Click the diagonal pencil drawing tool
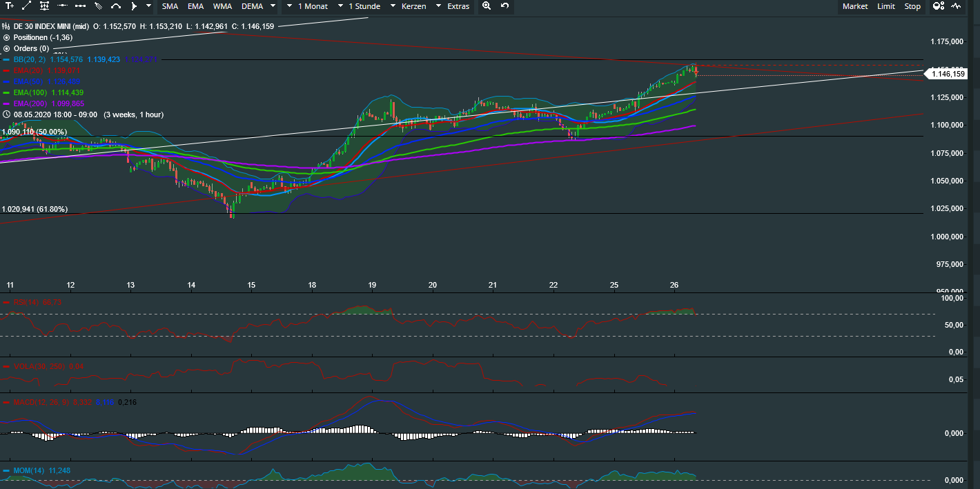The width and height of the screenshot is (980, 489). (98, 6)
